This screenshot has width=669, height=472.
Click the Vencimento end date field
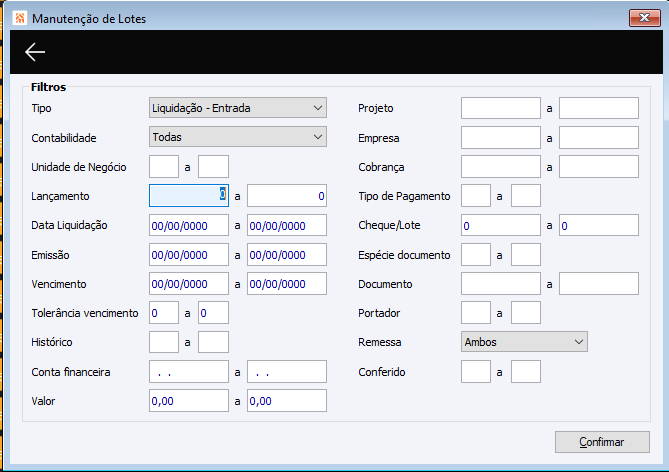click(x=287, y=283)
